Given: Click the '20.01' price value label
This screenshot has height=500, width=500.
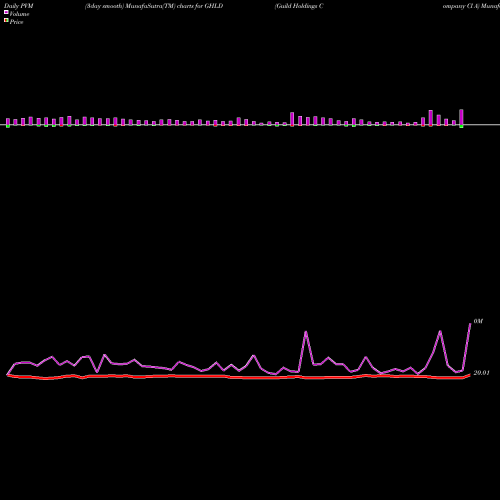Looking at the screenshot, I should pyautogui.click(x=481, y=373).
